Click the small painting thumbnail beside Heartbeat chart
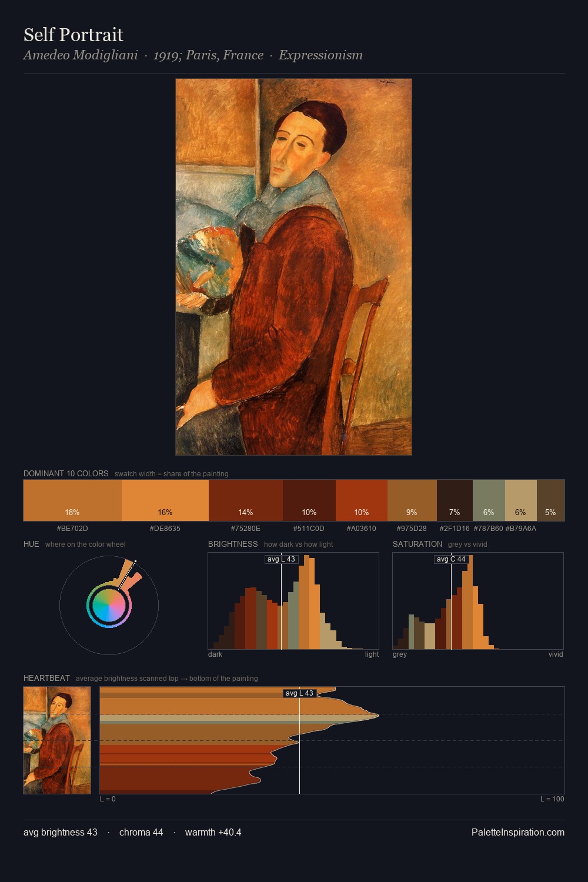The width and height of the screenshot is (588, 882). tap(57, 740)
